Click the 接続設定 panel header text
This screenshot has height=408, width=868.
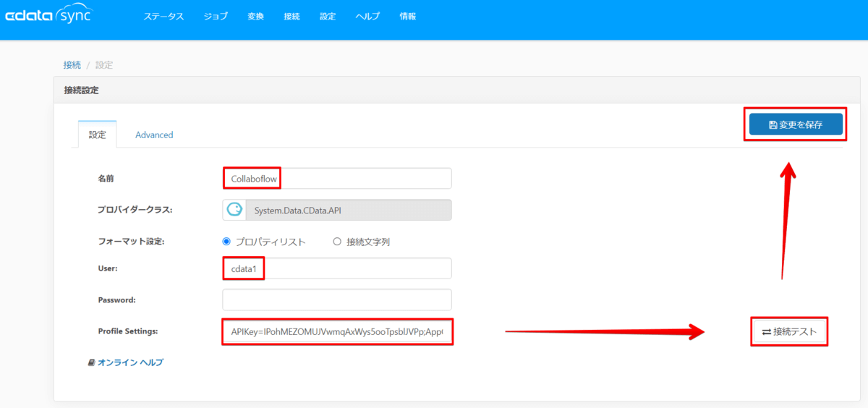click(x=81, y=90)
